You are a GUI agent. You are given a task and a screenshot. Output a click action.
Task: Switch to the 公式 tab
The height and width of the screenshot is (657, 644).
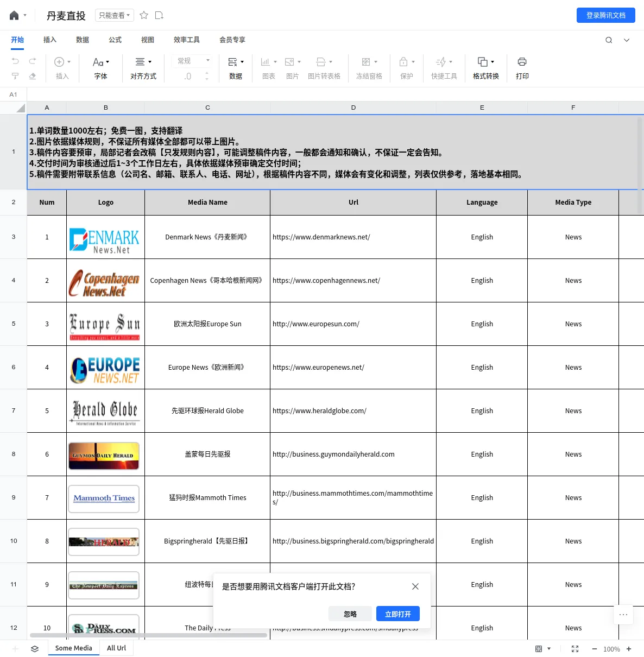coord(115,40)
